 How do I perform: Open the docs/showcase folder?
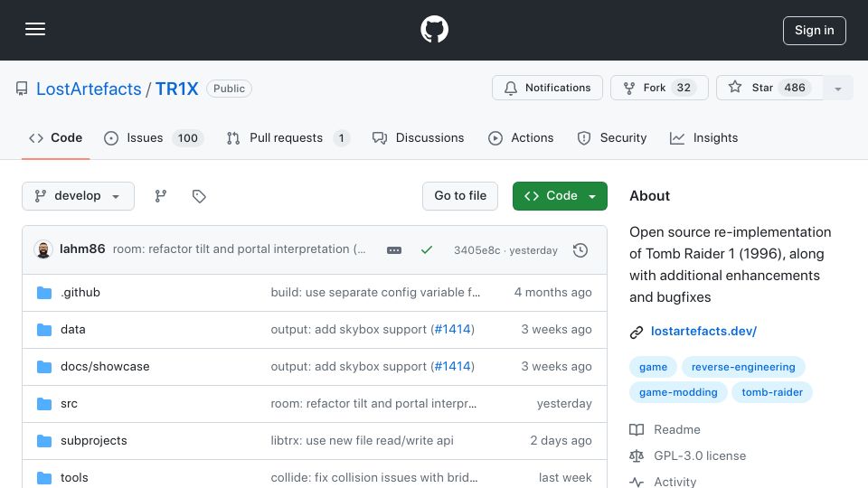(105, 366)
